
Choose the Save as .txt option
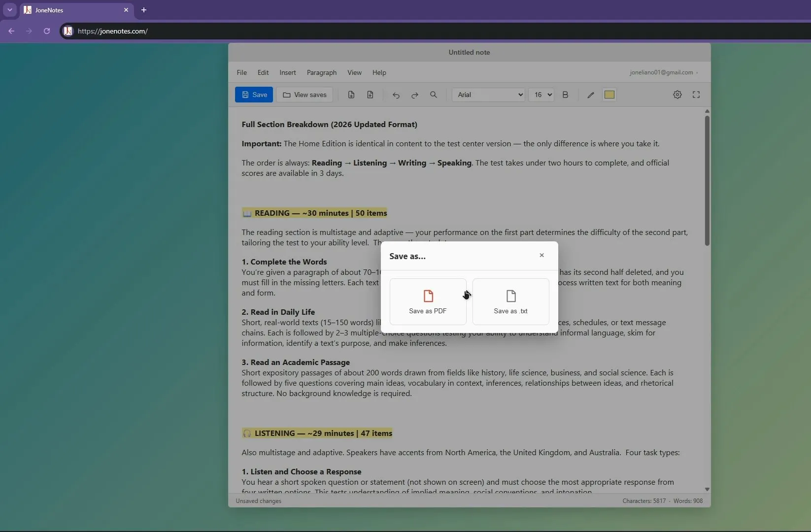click(x=510, y=301)
